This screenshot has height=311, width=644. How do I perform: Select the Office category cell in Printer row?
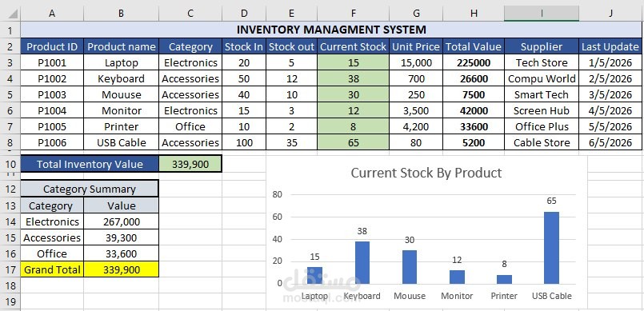[190, 127]
